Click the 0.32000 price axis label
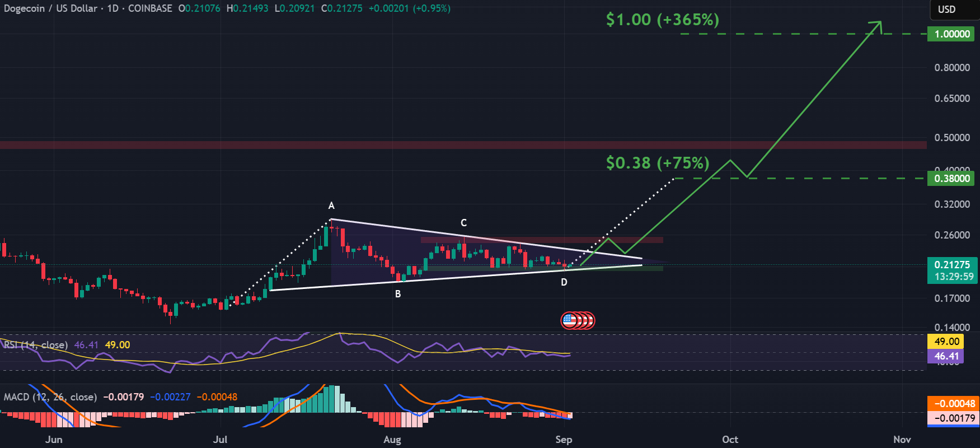 pos(952,204)
